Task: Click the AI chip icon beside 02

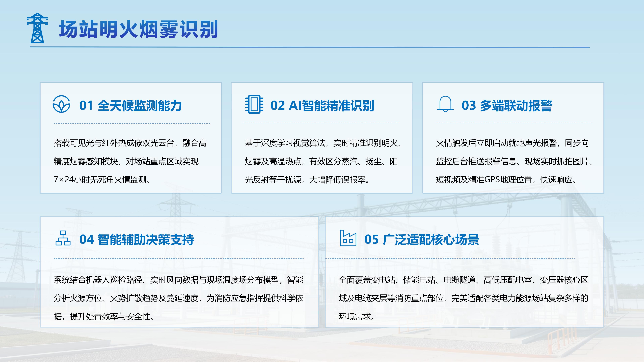Action: coord(254,104)
